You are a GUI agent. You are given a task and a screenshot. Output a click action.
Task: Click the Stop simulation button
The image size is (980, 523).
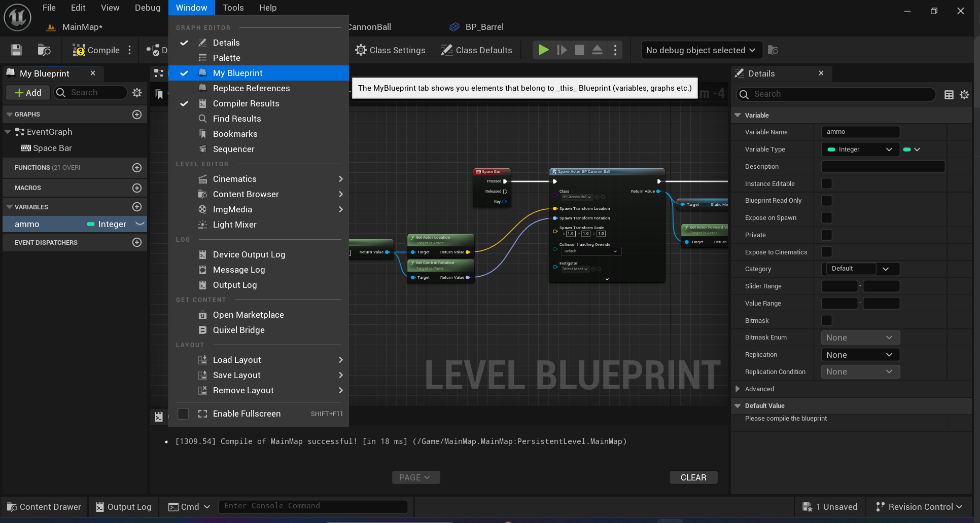(x=579, y=50)
